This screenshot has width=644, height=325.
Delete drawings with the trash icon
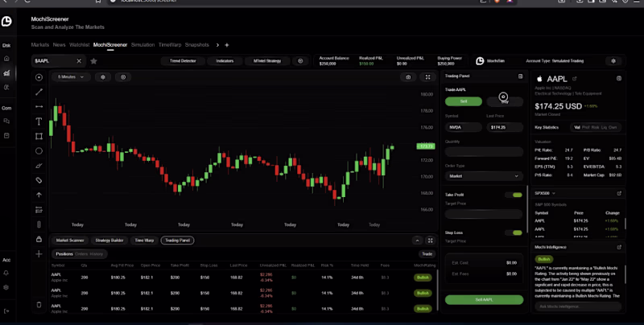pos(39,304)
